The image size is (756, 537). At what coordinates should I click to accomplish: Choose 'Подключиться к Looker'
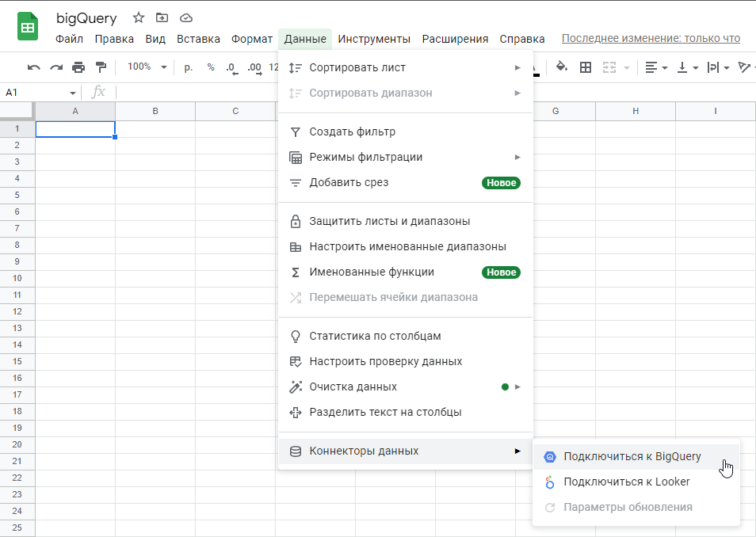point(636,482)
